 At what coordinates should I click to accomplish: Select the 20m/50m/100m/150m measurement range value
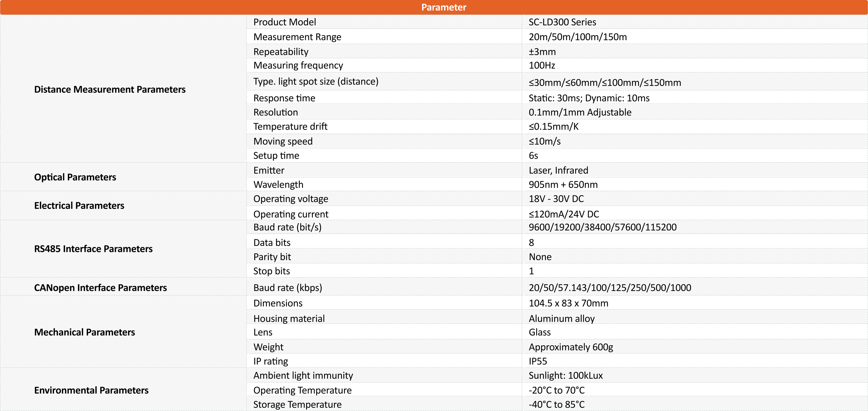click(x=578, y=37)
